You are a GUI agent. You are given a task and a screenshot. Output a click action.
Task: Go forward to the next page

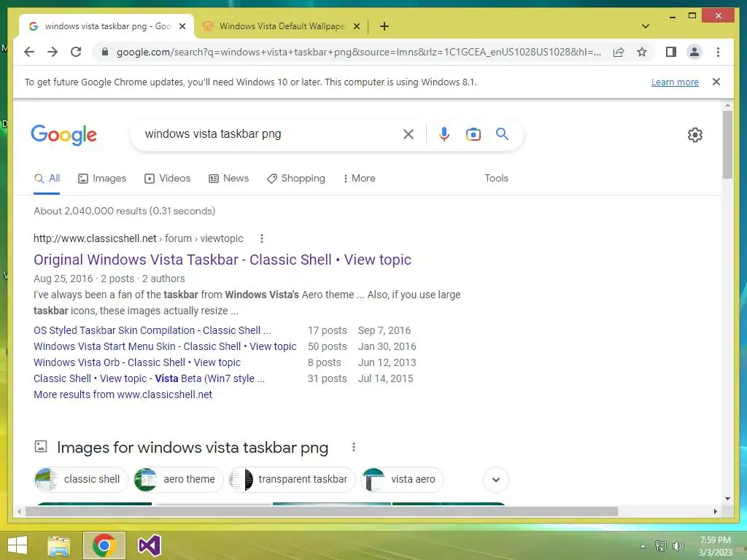(x=53, y=52)
